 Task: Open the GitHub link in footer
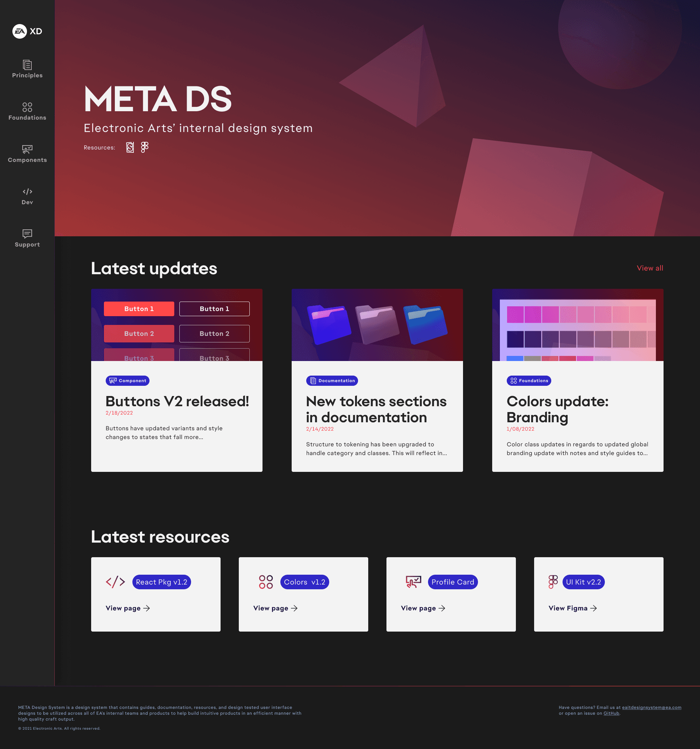611,713
